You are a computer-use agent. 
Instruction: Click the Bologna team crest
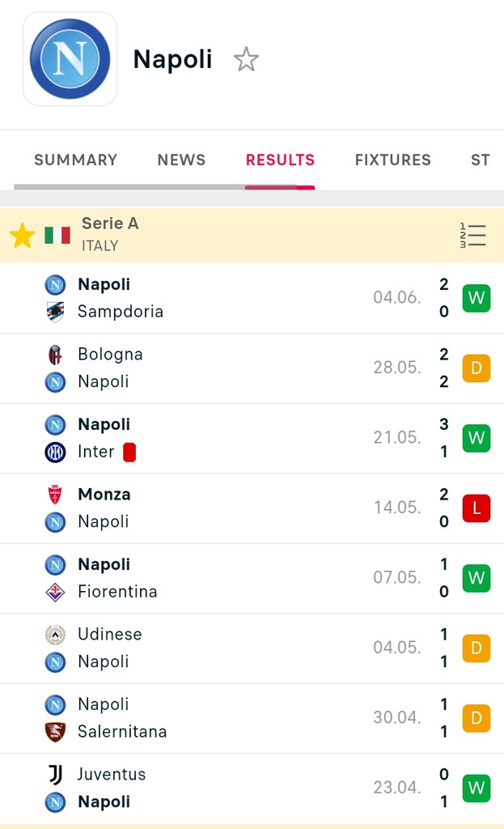click(x=55, y=355)
